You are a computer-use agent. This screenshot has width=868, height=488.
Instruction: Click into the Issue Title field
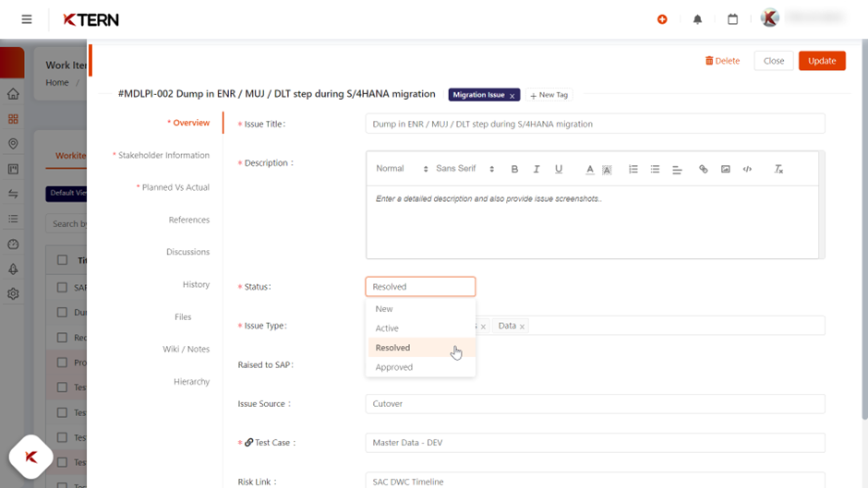click(595, 124)
